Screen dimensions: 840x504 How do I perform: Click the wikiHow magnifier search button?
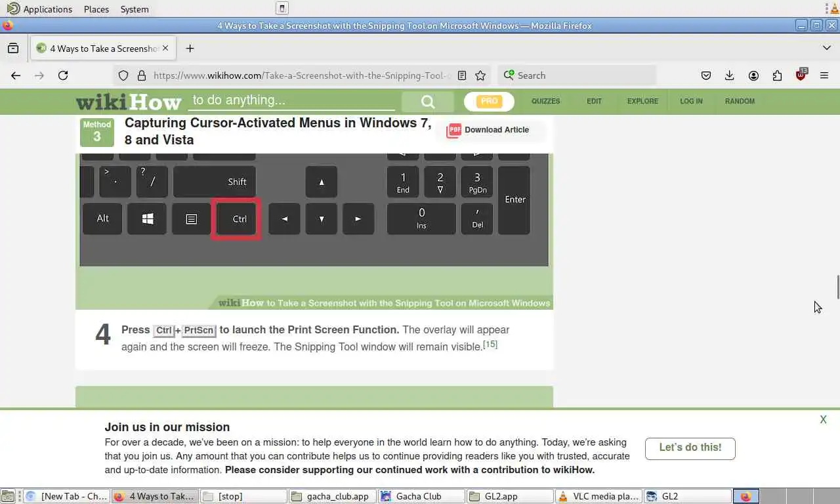point(428,101)
